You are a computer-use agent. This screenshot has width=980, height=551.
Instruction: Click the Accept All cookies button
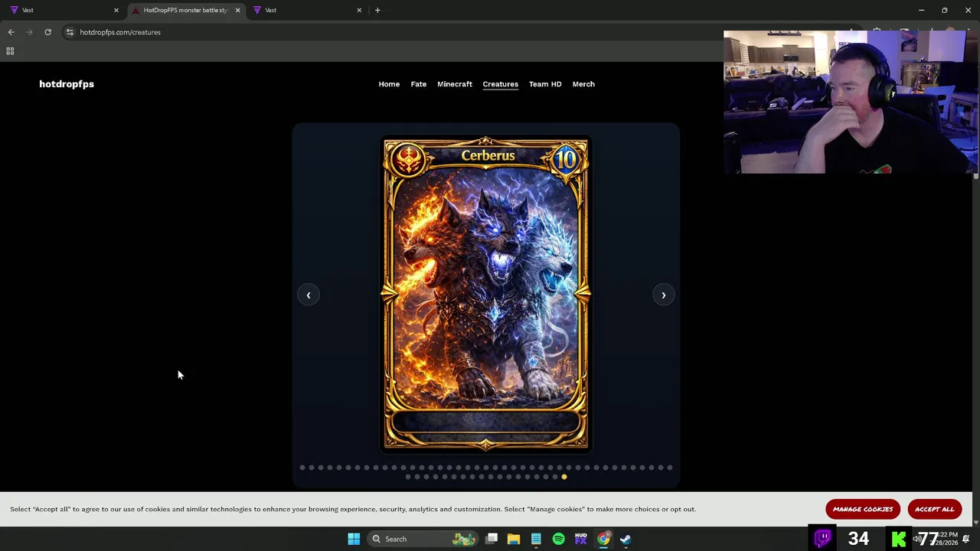[934, 509]
